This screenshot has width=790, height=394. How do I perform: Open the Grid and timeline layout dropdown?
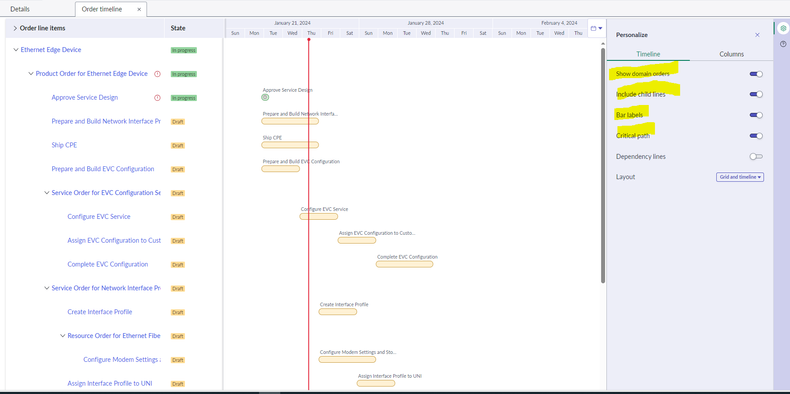click(740, 177)
